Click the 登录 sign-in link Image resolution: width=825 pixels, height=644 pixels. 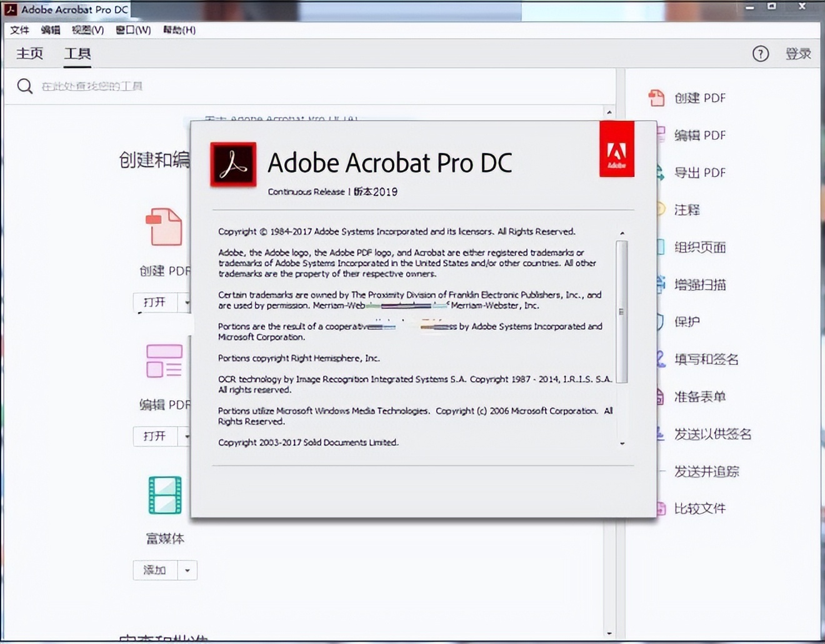click(798, 54)
